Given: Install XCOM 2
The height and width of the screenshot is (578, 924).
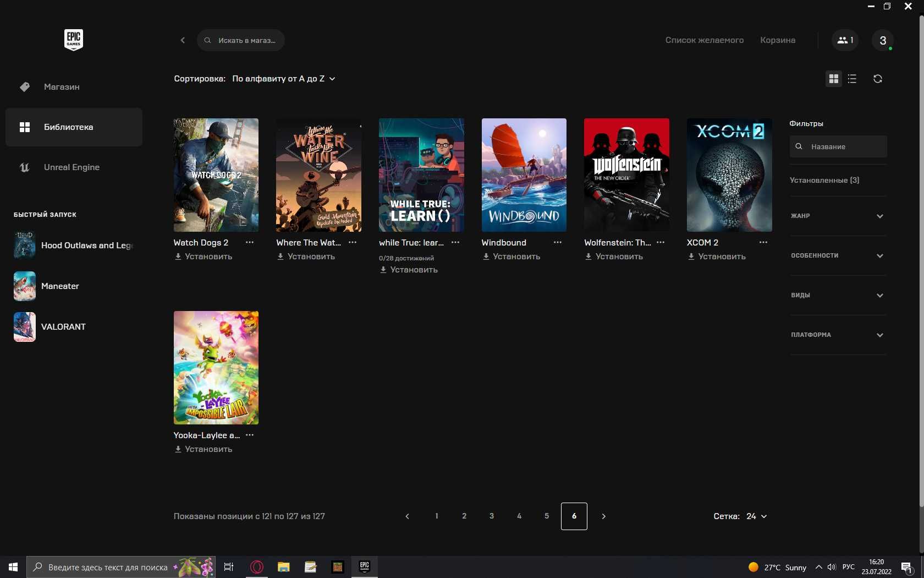Looking at the screenshot, I should (717, 257).
